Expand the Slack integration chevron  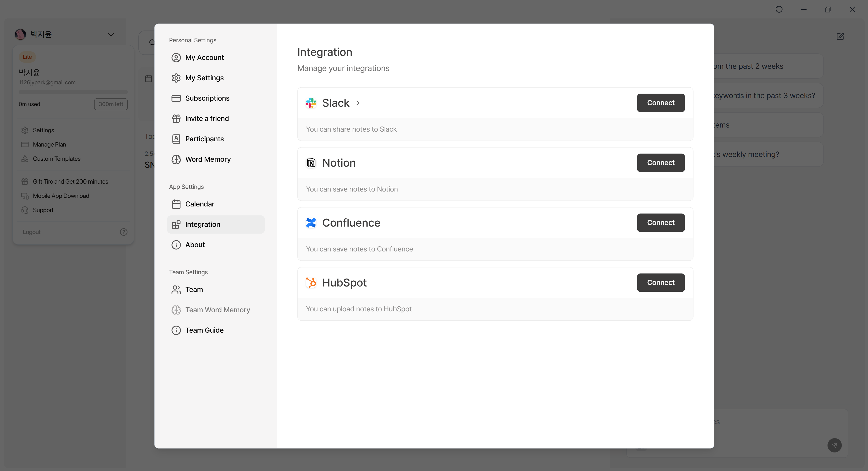tap(358, 103)
